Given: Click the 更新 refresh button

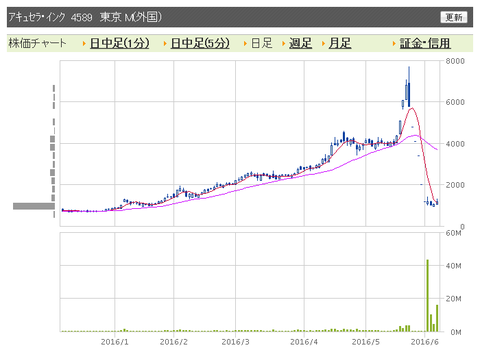Looking at the screenshot, I should (x=454, y=17).
